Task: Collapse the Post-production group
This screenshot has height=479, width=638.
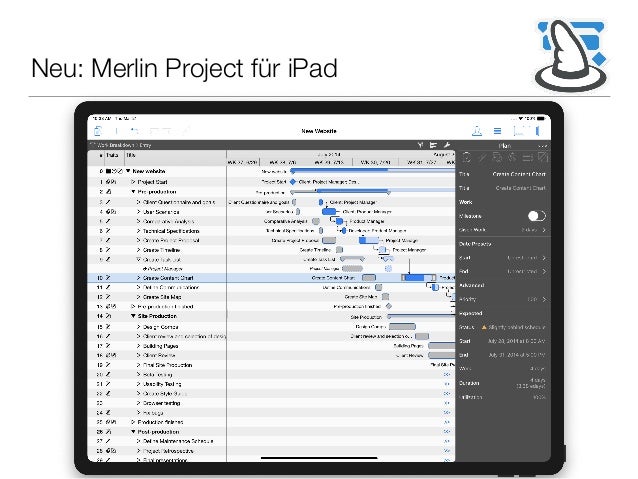Action: click(x=133, y=432)
